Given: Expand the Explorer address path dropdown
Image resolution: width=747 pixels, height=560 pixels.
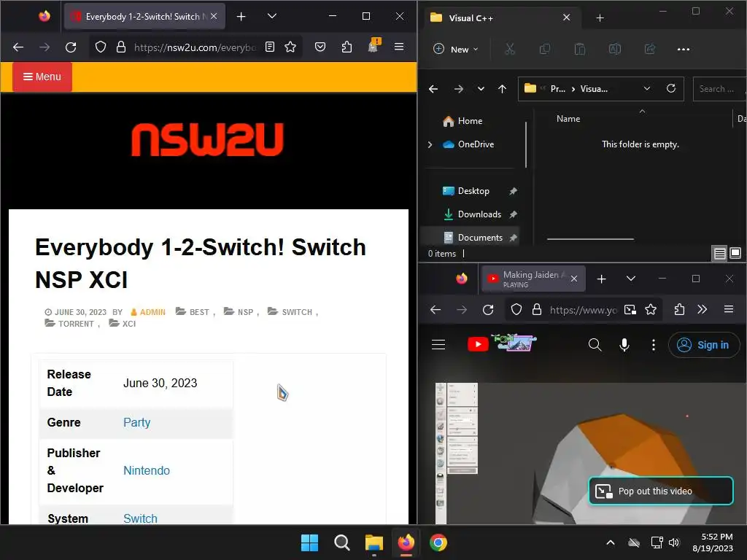Looking at the screenshot, I should (x=647, y=88).
